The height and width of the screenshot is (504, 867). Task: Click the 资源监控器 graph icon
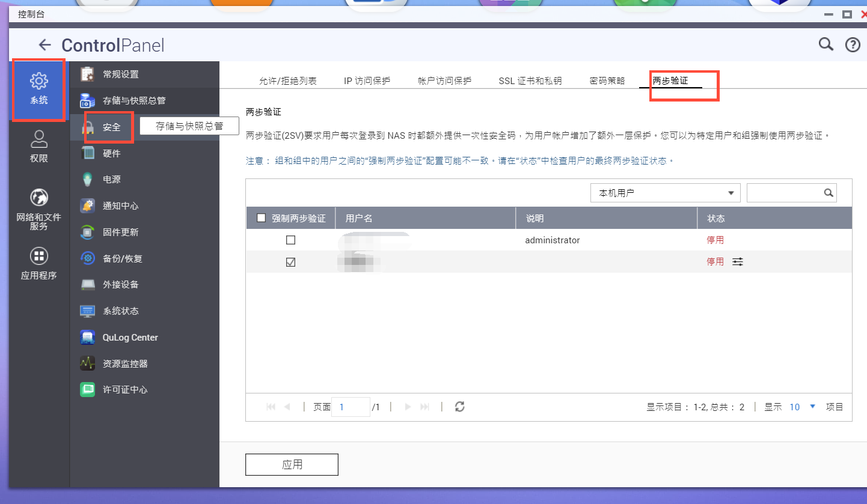click(x=88, y=363)
